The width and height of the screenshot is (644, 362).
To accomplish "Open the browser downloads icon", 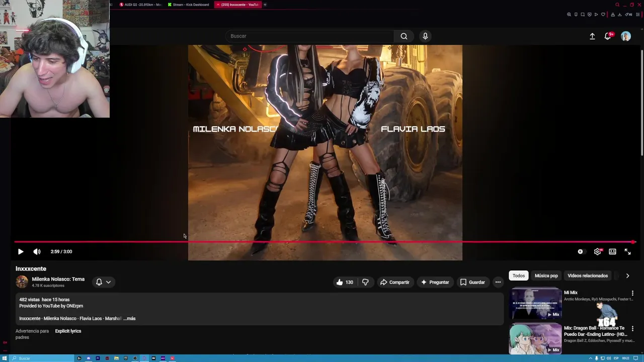I will pyautogui.click(x=619, y=15).
